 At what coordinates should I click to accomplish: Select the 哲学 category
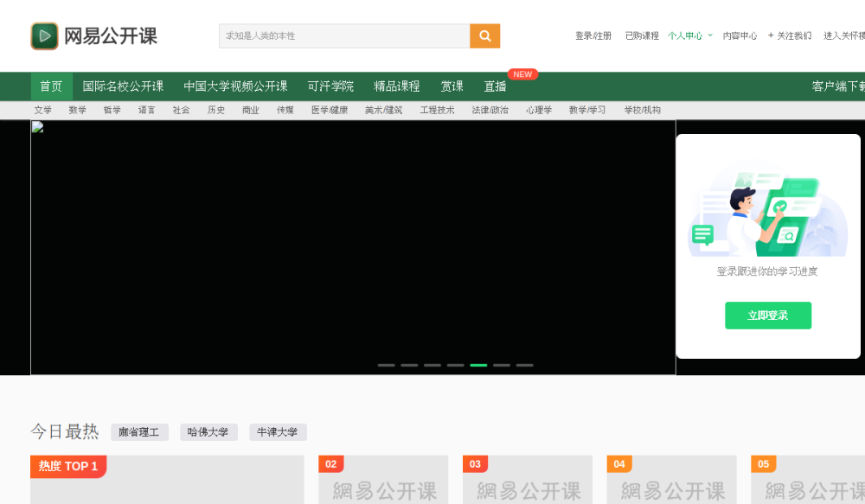[112, 111]
